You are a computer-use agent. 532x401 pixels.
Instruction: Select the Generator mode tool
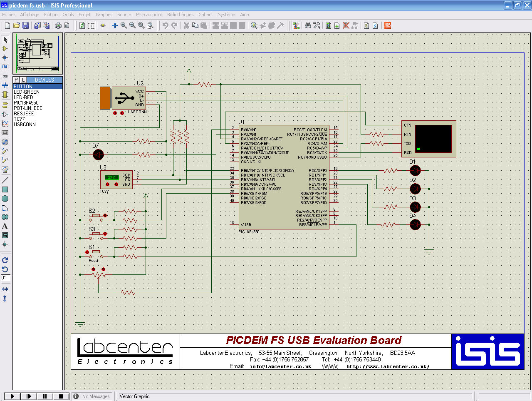[x=5, y=142]
